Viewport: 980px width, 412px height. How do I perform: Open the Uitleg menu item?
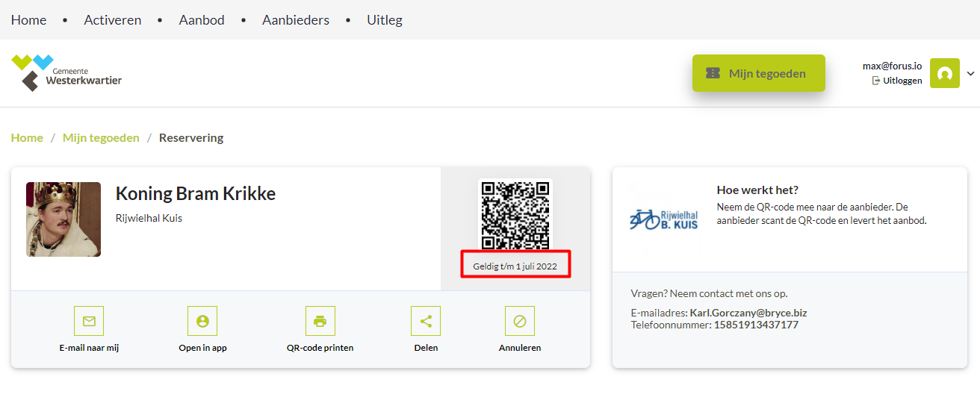click(385, 20)
